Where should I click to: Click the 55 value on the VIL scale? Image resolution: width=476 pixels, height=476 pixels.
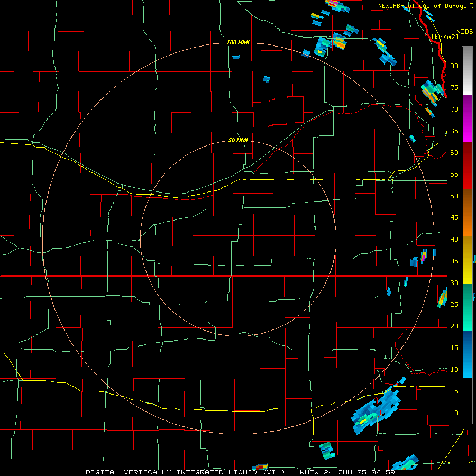pyautogui.click(x=454, y=174)
